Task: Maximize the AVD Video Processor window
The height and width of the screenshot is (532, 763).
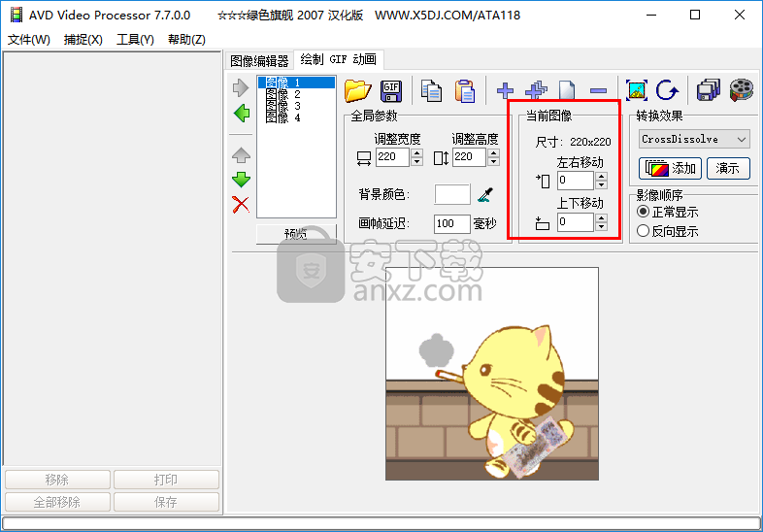Action: click(x=695, y=16)
